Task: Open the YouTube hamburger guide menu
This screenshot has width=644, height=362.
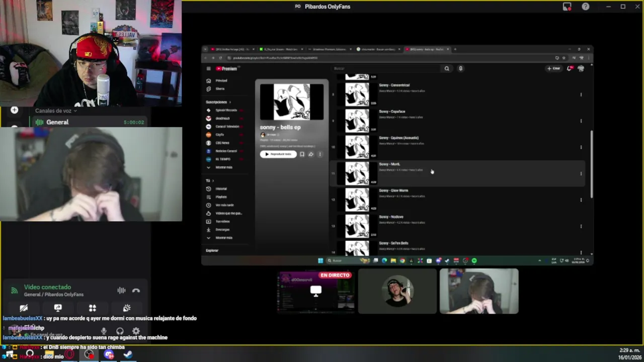Action: click(x=208, y=68)
